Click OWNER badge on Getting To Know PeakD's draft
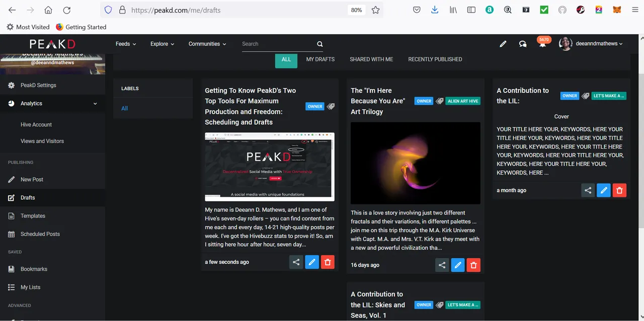Screen dimensions: 644x321 coord(315,106)
